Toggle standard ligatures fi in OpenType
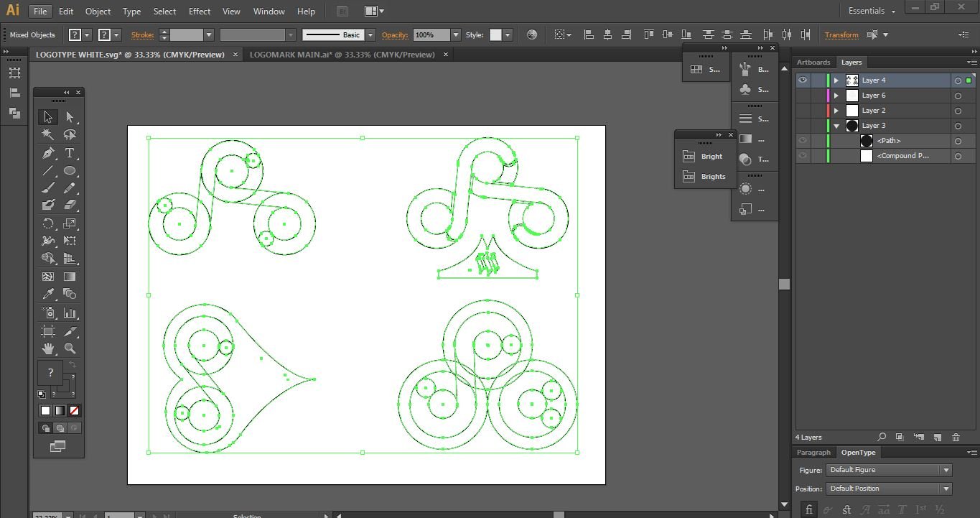Image resolution: width=980 pixels, height=518 pixels. (x=809, y=509)
